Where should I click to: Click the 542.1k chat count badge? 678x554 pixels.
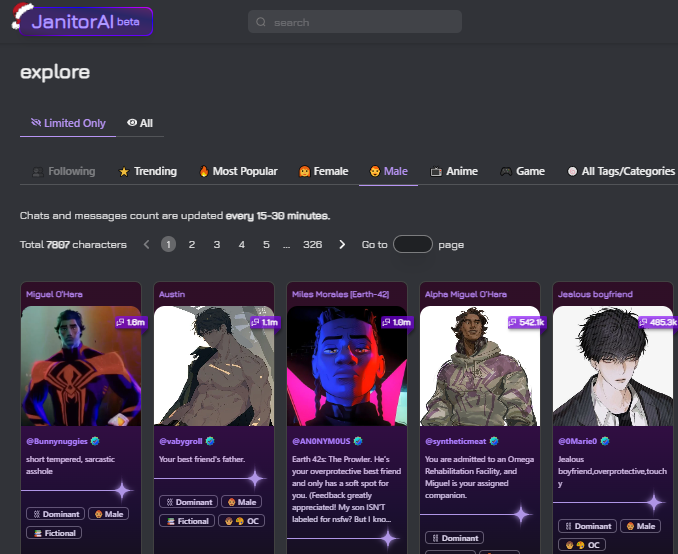(x=527, y=322)
